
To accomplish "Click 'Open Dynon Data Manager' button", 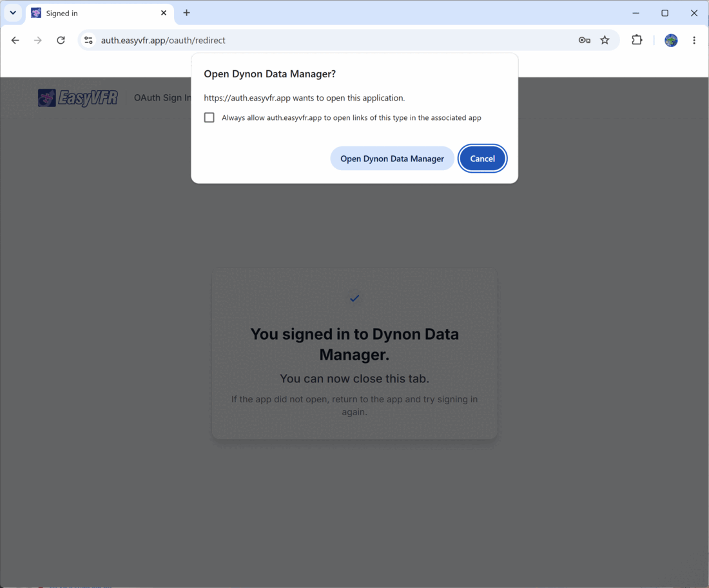I will 392,159.
